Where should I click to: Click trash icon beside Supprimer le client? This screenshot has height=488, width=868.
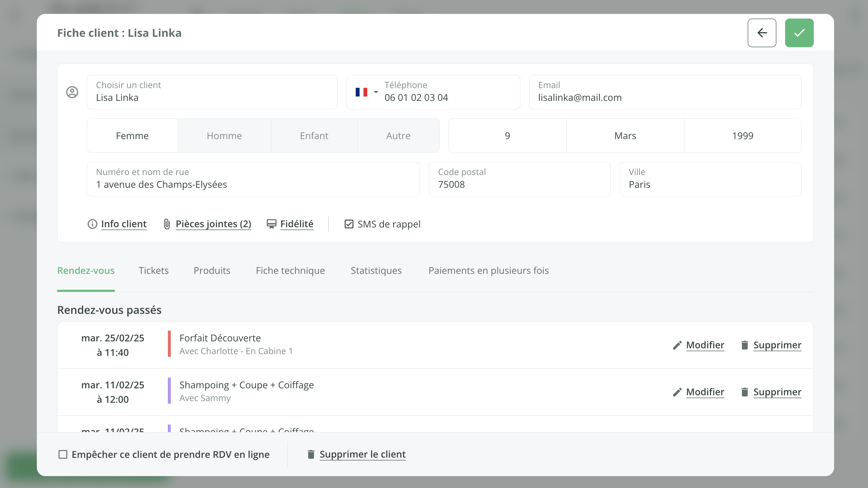click(311, 454)
